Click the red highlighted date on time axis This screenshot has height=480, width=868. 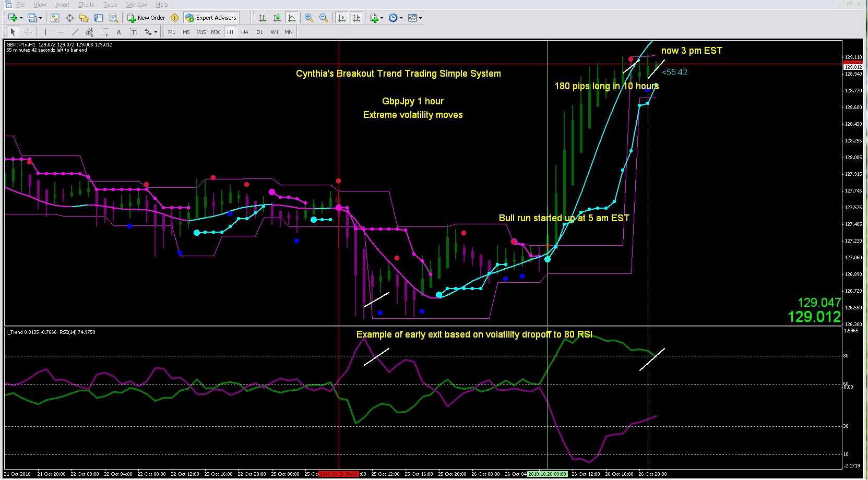[x=339, y=474]
